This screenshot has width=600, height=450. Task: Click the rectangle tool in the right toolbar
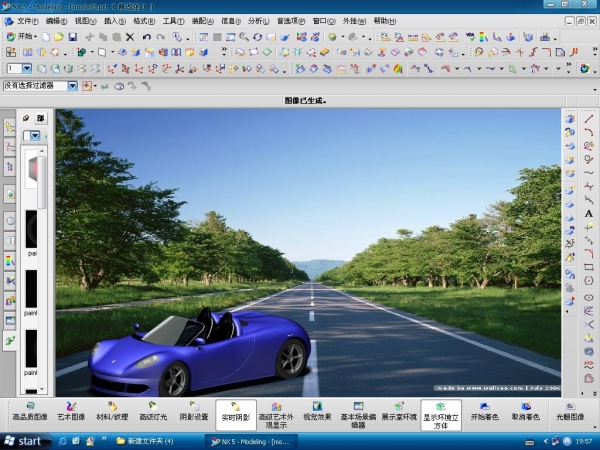pos(589,267)
